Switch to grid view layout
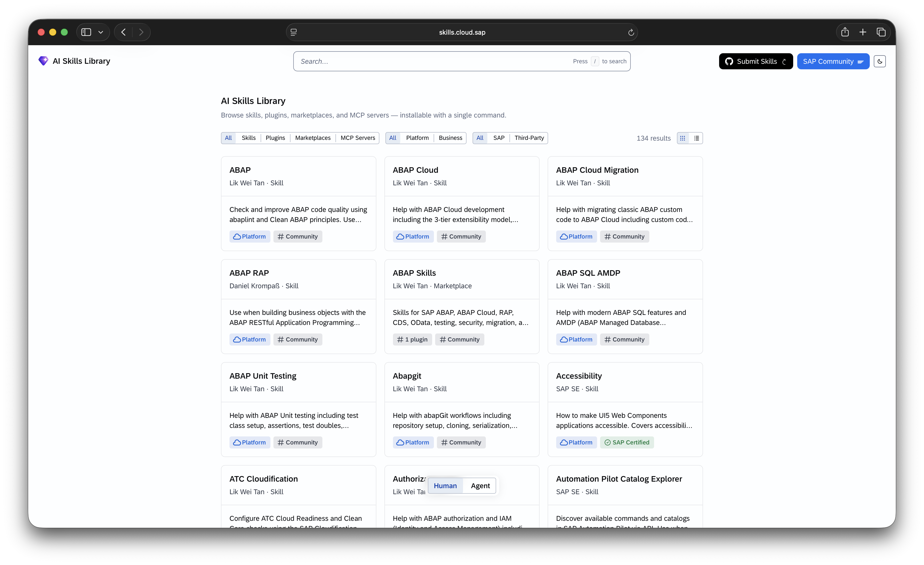Image resolution: width=924 pixels, height=565 pixels. click(x=683, y=138)
